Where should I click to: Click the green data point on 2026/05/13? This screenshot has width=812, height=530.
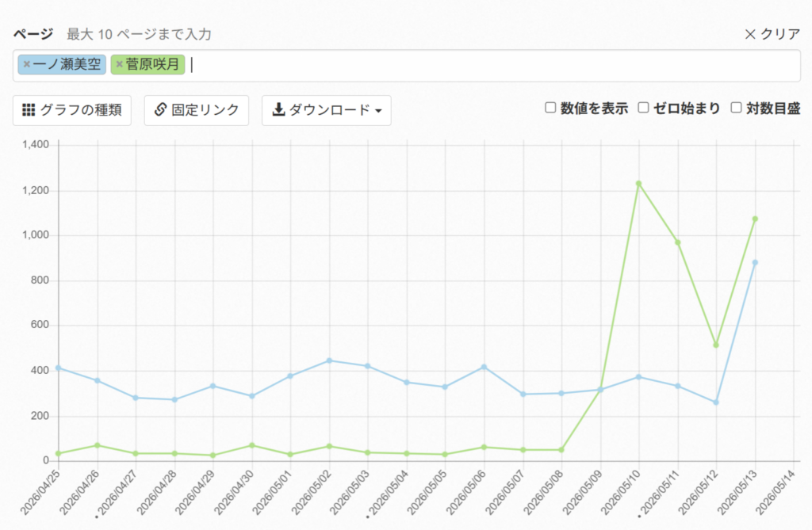[x=755, y=219]
